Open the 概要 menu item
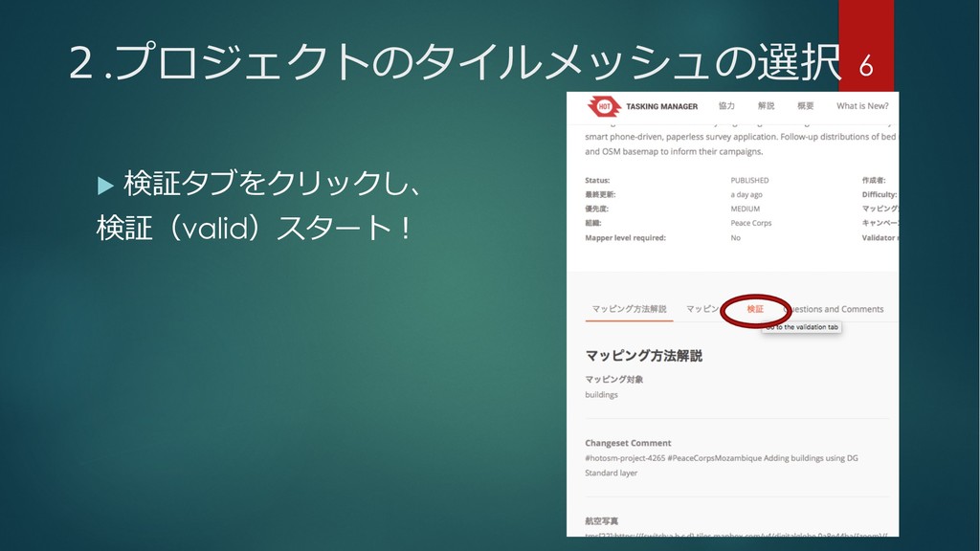 (x=805, y=105)
